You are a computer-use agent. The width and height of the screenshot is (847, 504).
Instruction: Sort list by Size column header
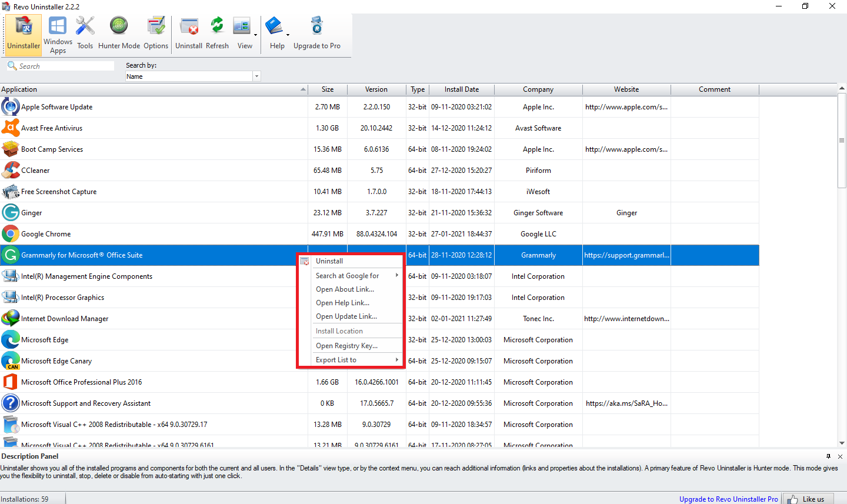click(x=328, y=89)
